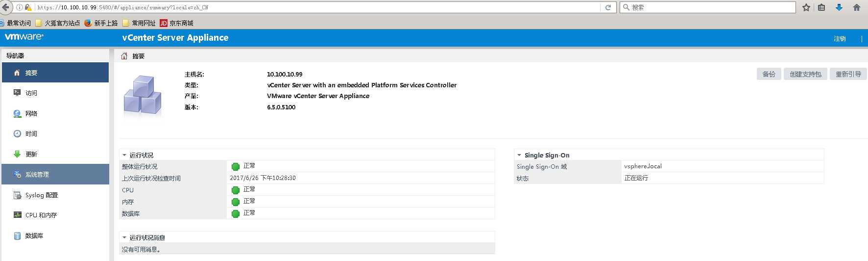Open the 京东商城 bookmark
Screen dimensions: 868x261
177,23
